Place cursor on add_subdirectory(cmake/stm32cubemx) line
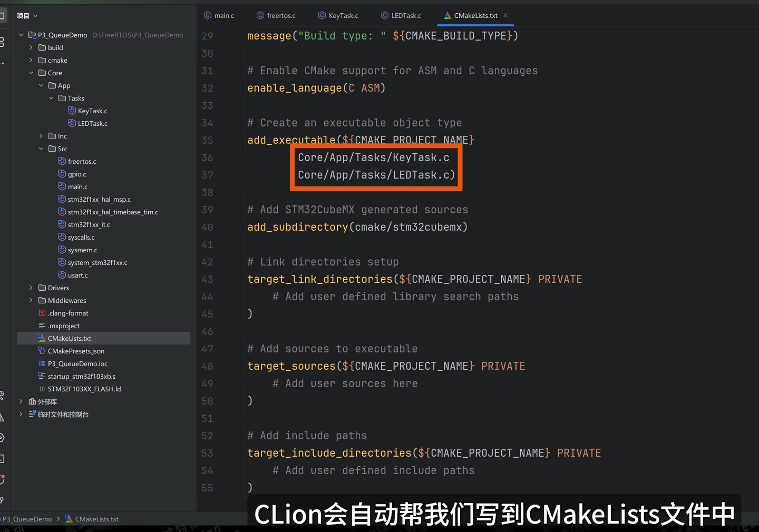This screenshot has width=759, height=532. tap(357, 227)
